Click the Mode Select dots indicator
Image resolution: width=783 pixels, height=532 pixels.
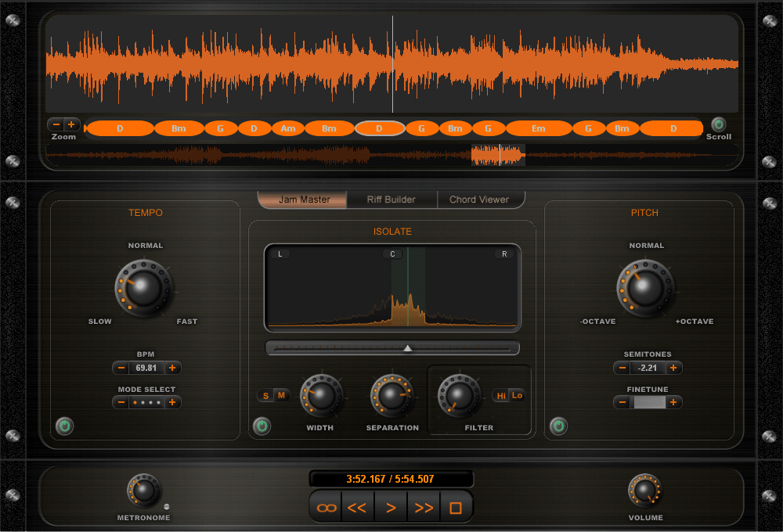146,402
